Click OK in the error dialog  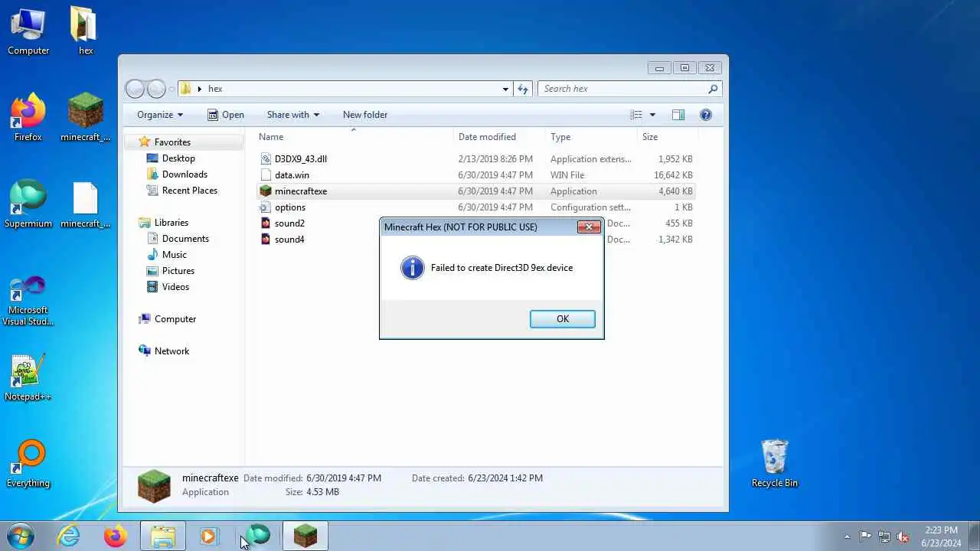pos(563,319)
